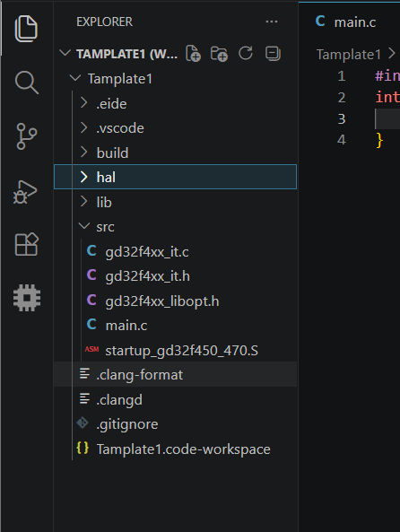
Task: Click the EXPLORER panel title
Action: pos(105,22)
